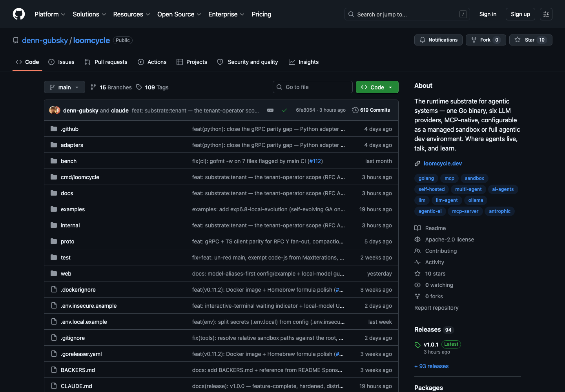
Task: Click the branch icon beside 15 Branches
Action: 93,87
